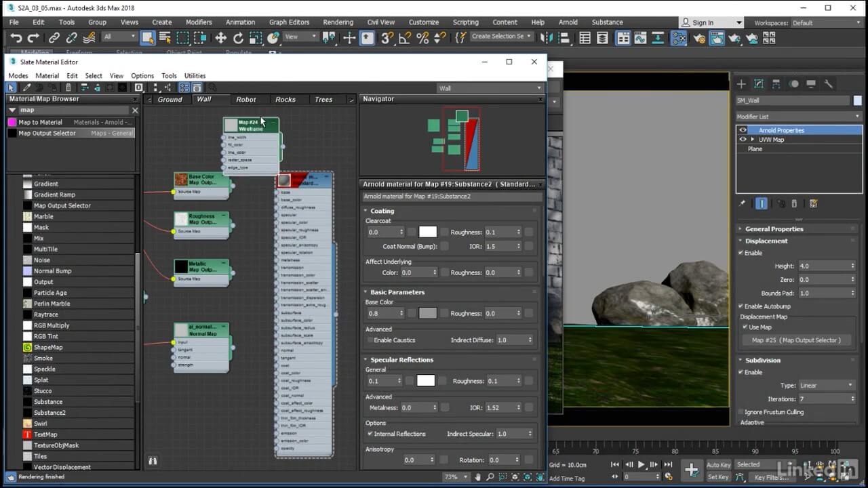
Task: Click the Base Color gray swatch
Action: 427,313
